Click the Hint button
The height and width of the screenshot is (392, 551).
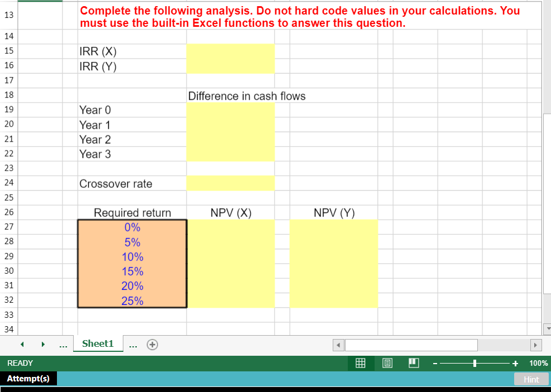531,379
